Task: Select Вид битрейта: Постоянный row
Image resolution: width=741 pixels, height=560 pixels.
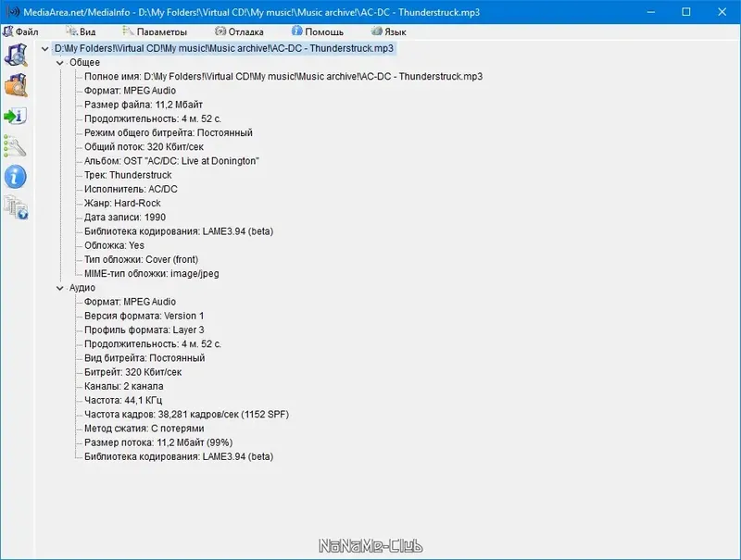Action: point(144,358)
